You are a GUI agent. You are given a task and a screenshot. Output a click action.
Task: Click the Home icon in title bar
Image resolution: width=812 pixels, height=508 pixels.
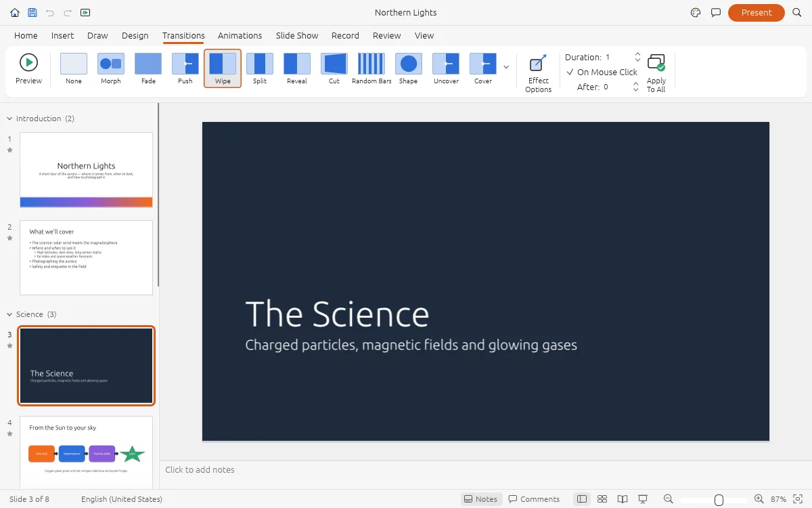pos(15,12)
